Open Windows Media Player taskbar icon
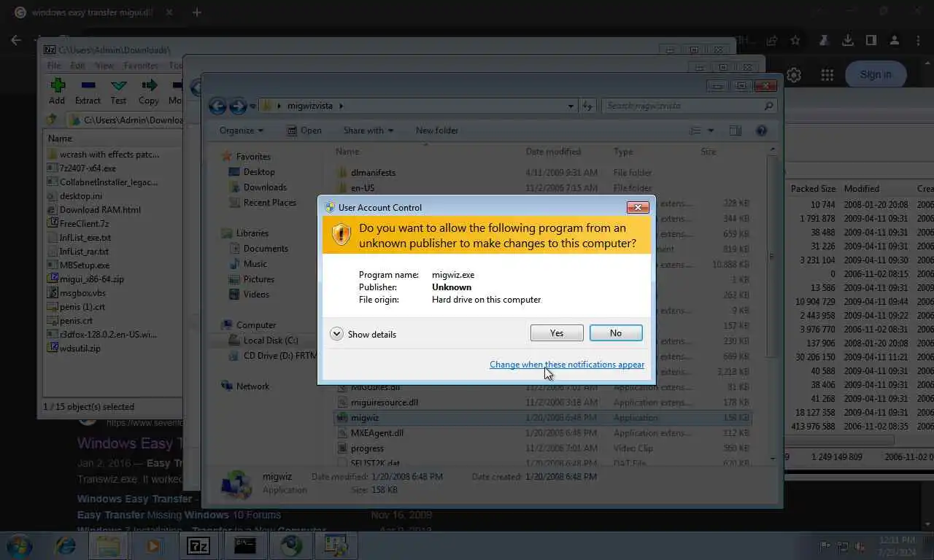The width and height of the screenshot is (934, 560). pyautogui.click(x=153, y=545)
